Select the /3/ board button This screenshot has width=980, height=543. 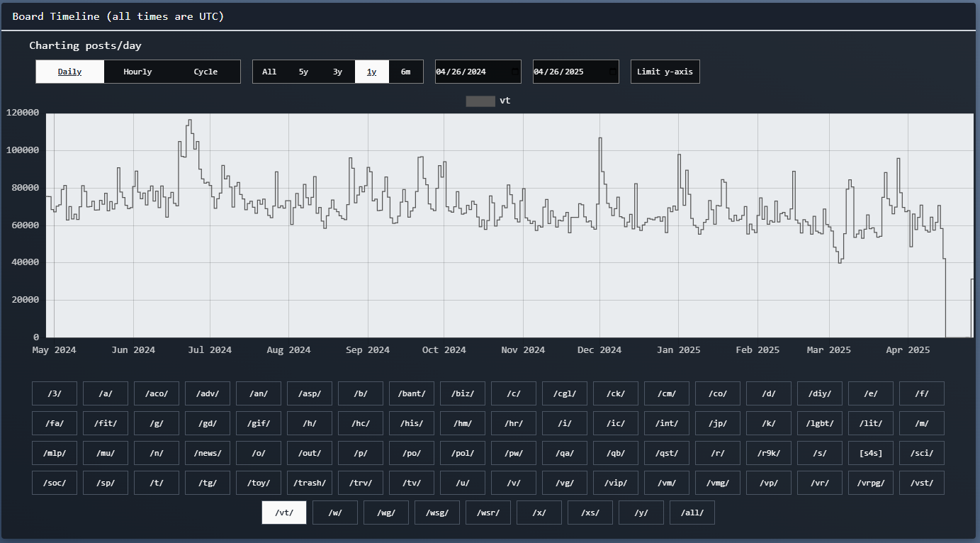click(55, 393)
